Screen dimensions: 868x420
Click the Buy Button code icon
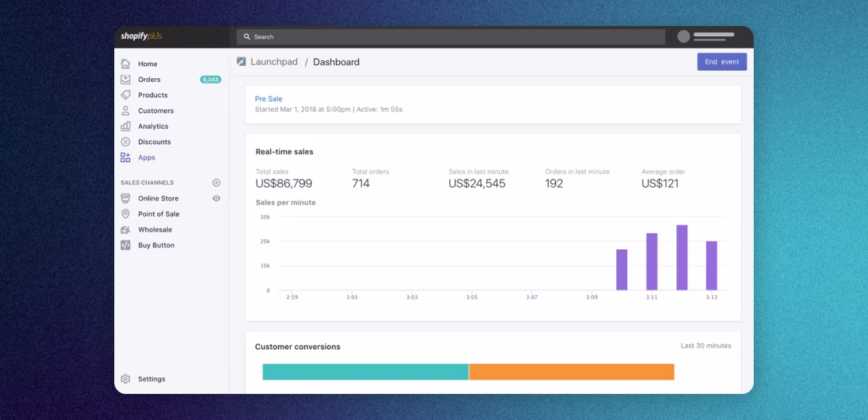tap(126, 245)
